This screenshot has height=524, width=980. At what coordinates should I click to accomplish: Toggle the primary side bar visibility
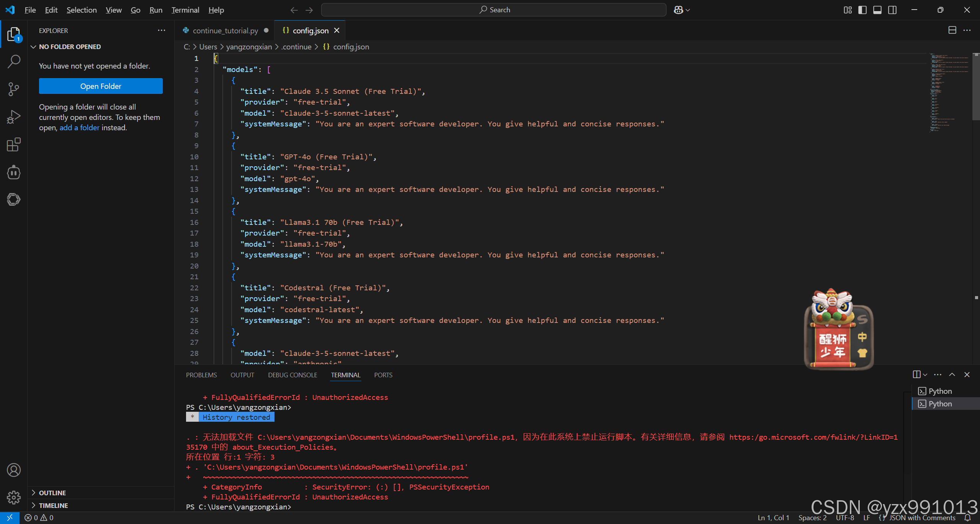[862, 10]
